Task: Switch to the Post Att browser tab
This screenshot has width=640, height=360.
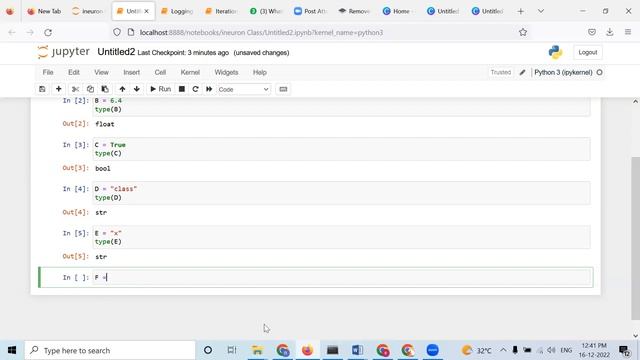Action: coord(310,11)
